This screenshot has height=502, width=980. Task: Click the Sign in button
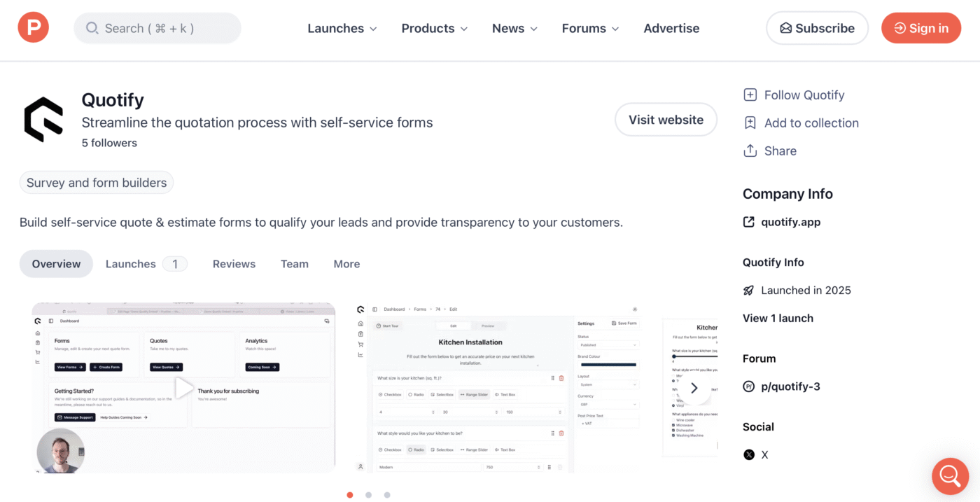tap(921, 28)
